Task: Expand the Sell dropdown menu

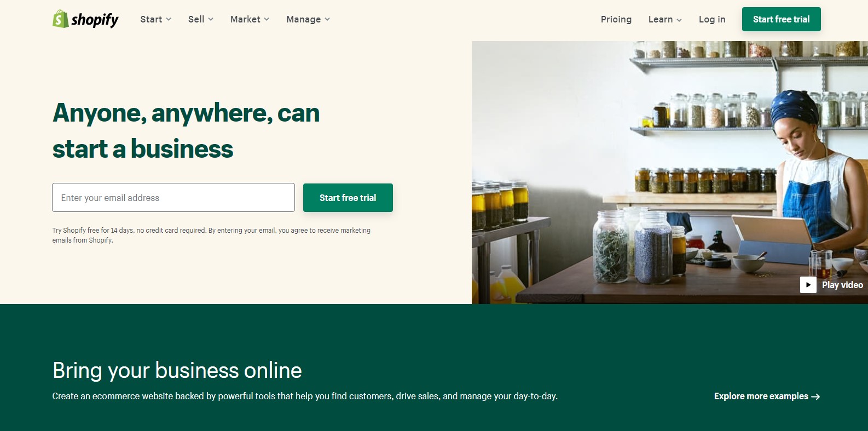Action: (200, 19)
